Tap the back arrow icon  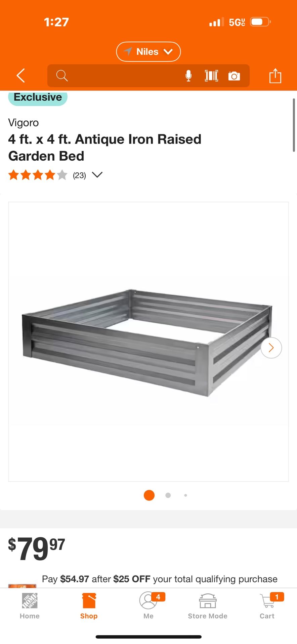coord(21,75)
